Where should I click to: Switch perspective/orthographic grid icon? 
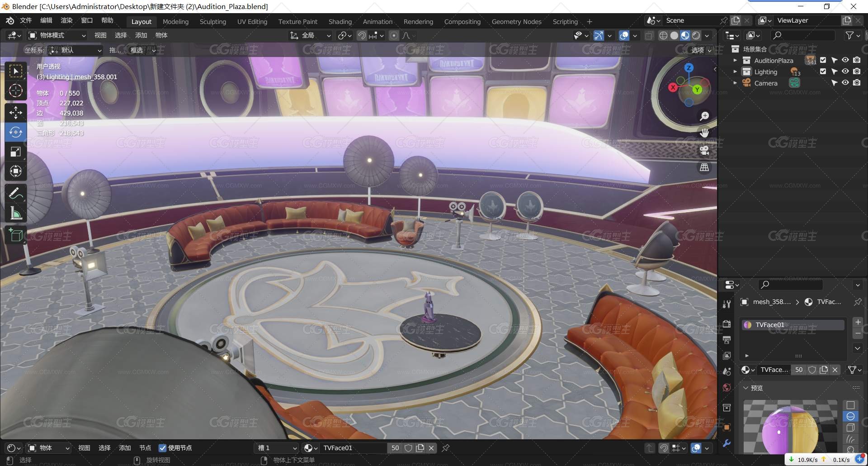coord(704,167)
